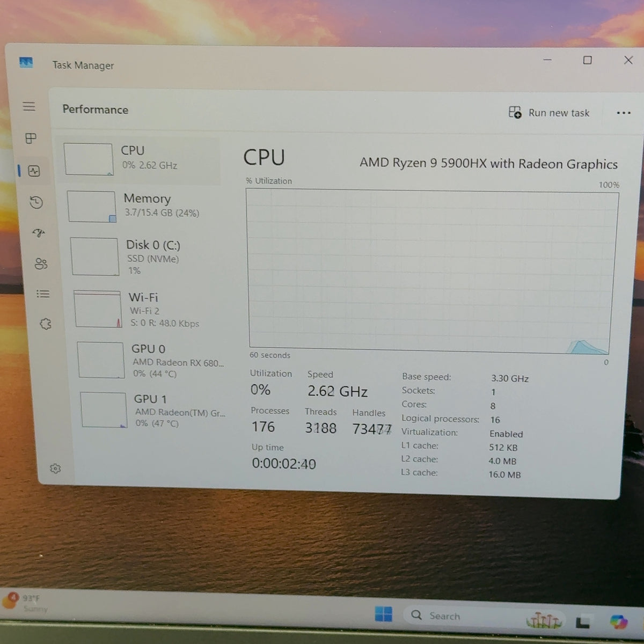The image size is (644, 644).
Task: Click the processor name AMD Ryzen 9 5900HX
Action: pos(488,163)
